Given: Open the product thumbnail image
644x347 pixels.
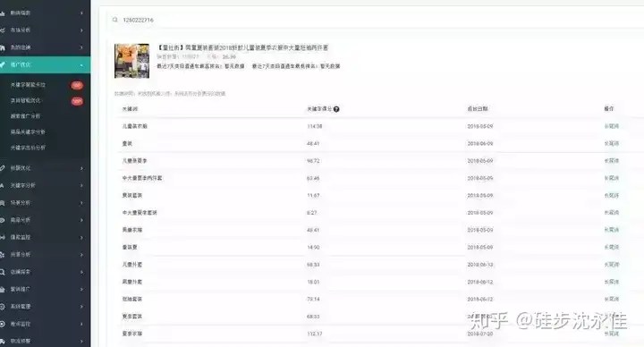Looking at the screenshot, I should (131, 61).
